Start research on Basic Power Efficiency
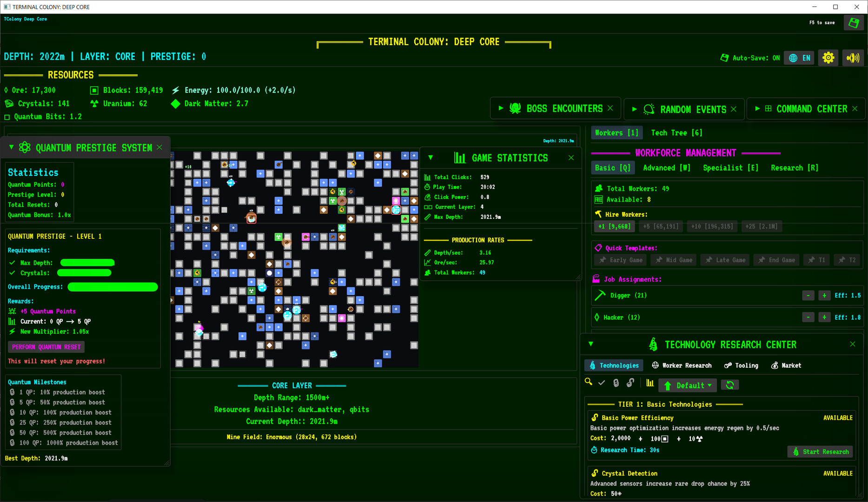This screenshot has height=502, width=868. tap(820, 451)
